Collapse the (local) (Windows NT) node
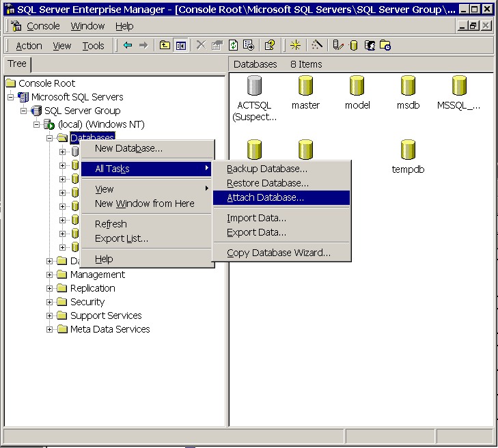The height and width of the screenshot is (448, 498). pos(36,124)
